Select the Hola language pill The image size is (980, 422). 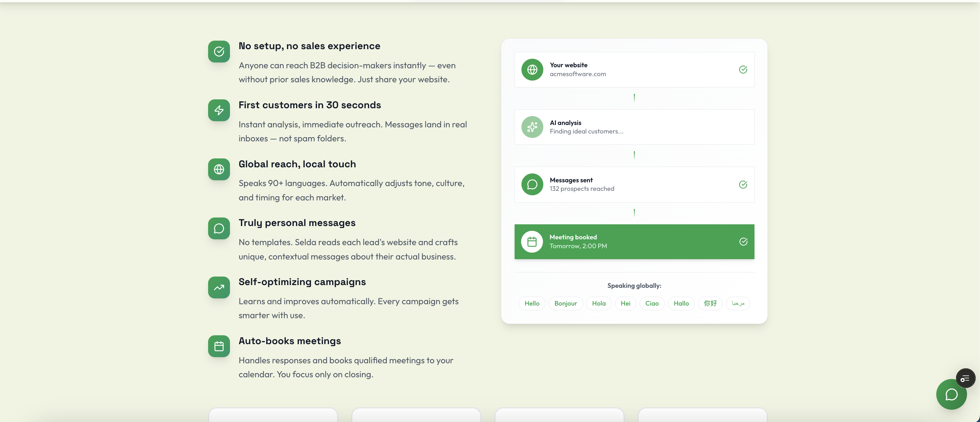pos(598,304)
